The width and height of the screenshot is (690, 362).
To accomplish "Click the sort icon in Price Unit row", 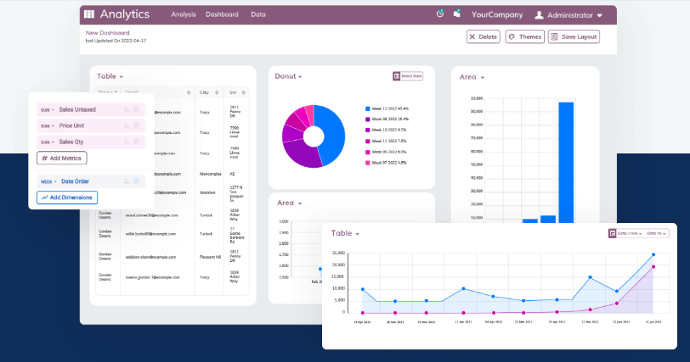I will click(127, 126).
